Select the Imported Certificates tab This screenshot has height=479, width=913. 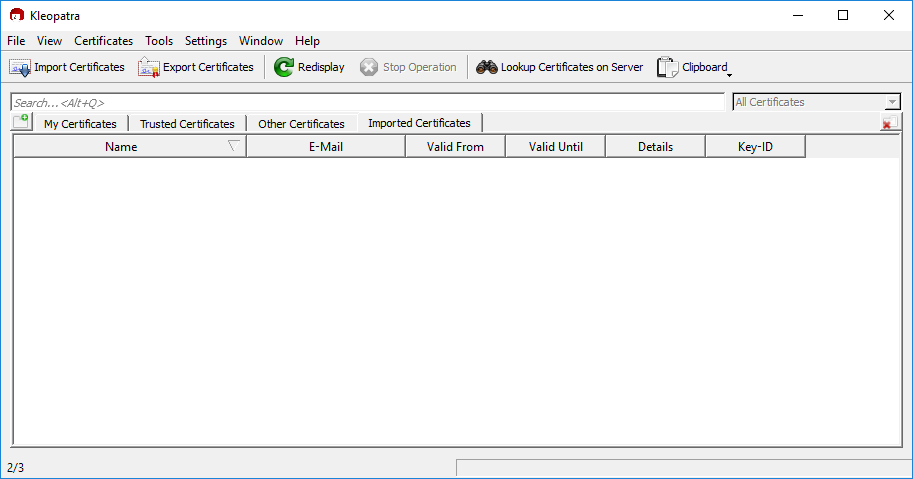tap(419, 123)
